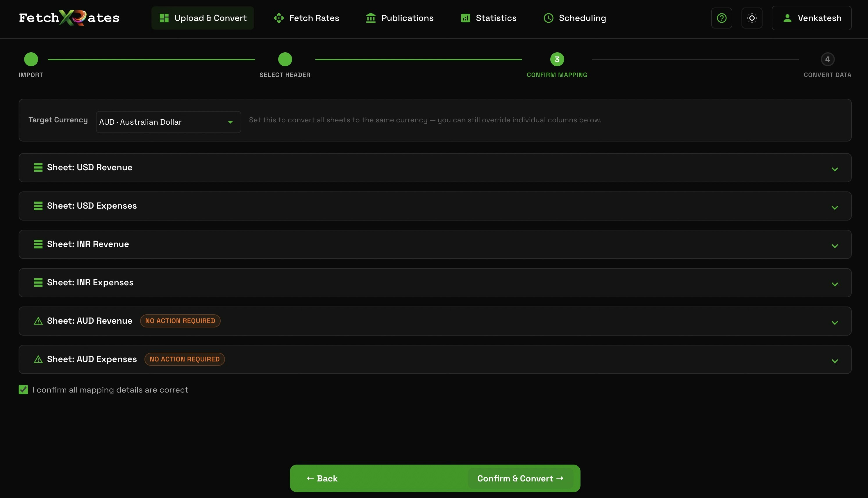The image size is (868, 498).
Task: Click the help question mark icon
Action: point(721,18)
